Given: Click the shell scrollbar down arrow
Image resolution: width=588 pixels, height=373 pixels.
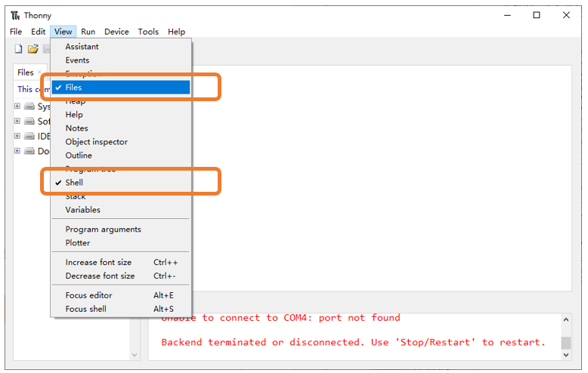Looking at the screenshot, I should pyautogui.click(x=566, y=355).
